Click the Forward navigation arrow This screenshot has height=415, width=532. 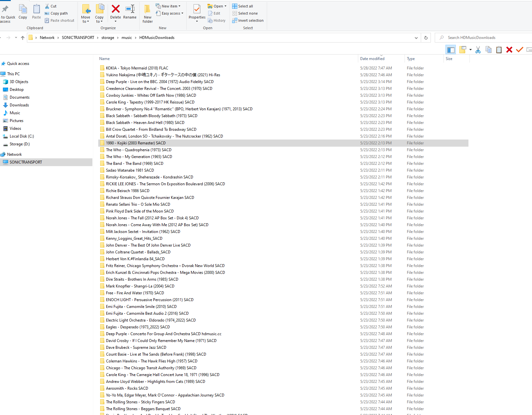coord(8,38)
